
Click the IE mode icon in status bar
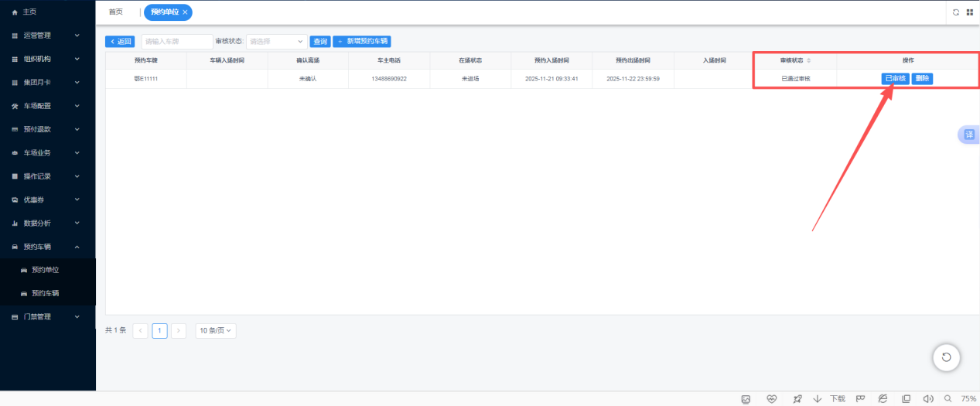(x=883, y=399)
